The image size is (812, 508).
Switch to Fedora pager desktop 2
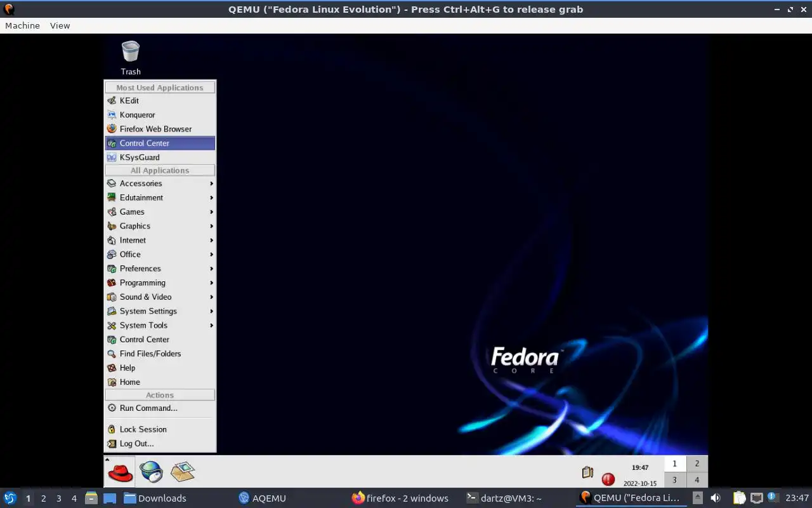pyautogui.click(x=697, y=464)
